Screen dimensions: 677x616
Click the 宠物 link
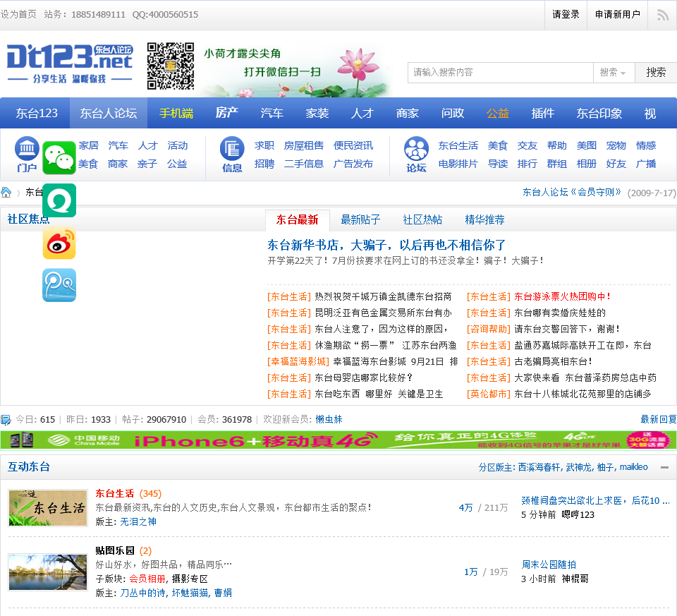(616, 145)
